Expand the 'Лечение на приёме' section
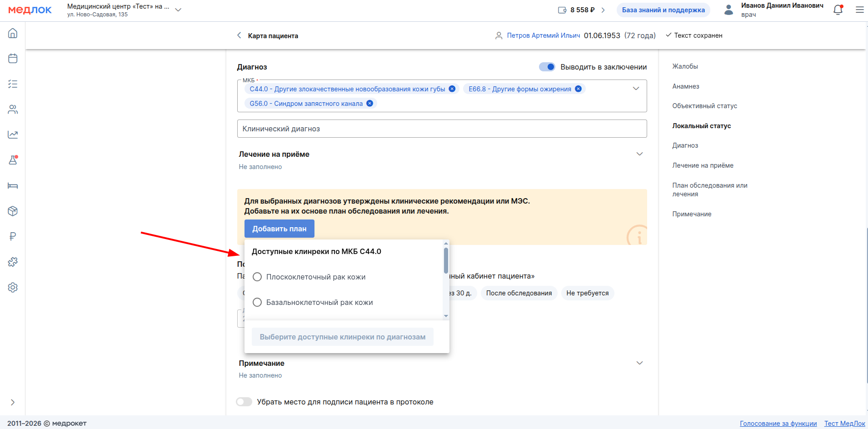This screenshot has width=868, height=429. click(639, 154)
